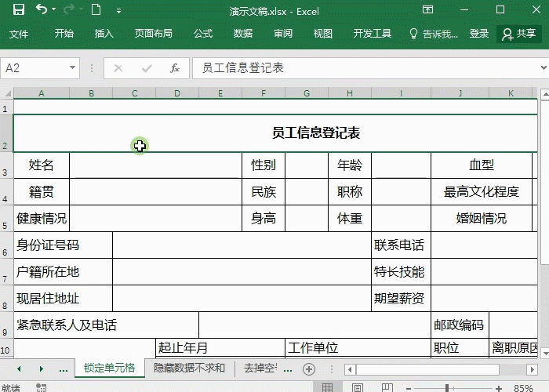This screenshot has width=549, height=392.
Task: Open the 审阅 ribbon tab
Action: click(283, 34)
